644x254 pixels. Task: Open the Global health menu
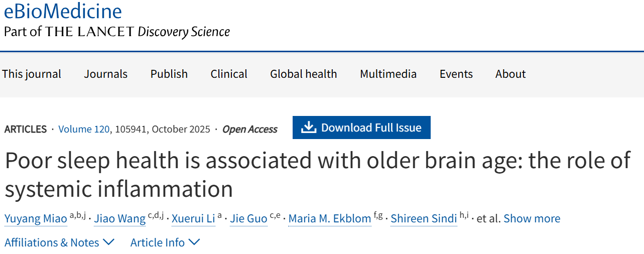coord(304,74)
